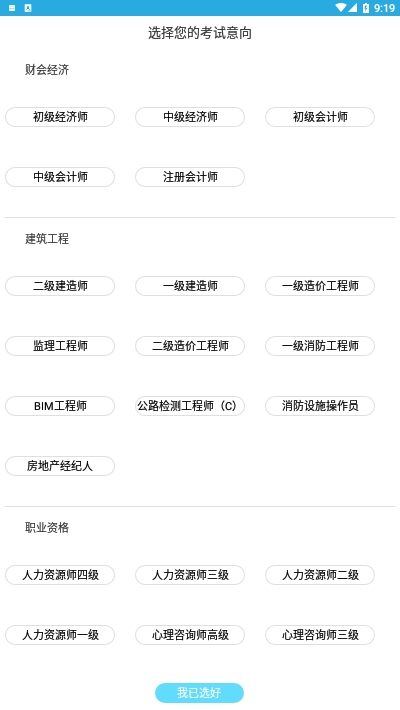The width and height of the screenshot is (400, 710).
Task: Select the 一级建造师 option
Action: [x=190, y=286]
